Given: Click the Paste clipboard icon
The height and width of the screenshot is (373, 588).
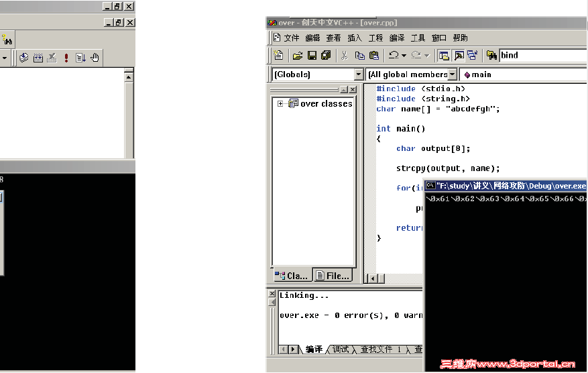Looking at the screenshot, I should tap(374, 56).
